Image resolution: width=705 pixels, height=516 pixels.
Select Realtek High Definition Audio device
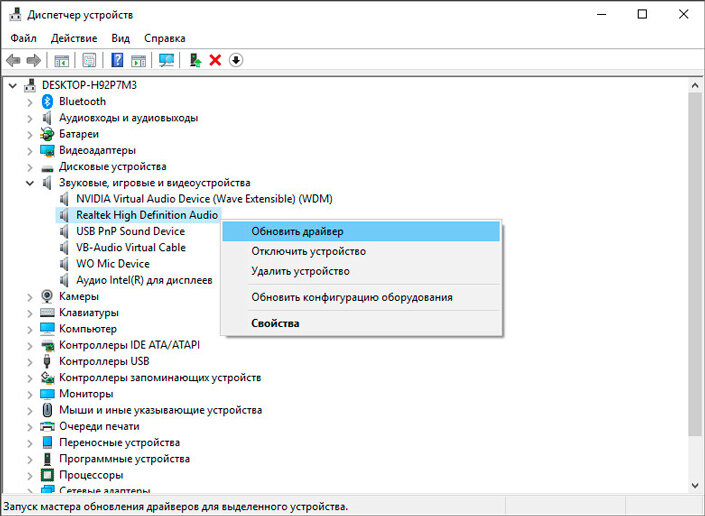pos(147,215)
